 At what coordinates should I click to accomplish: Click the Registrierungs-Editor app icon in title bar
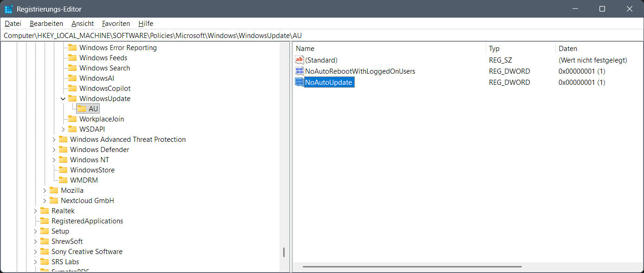(8, 9)
